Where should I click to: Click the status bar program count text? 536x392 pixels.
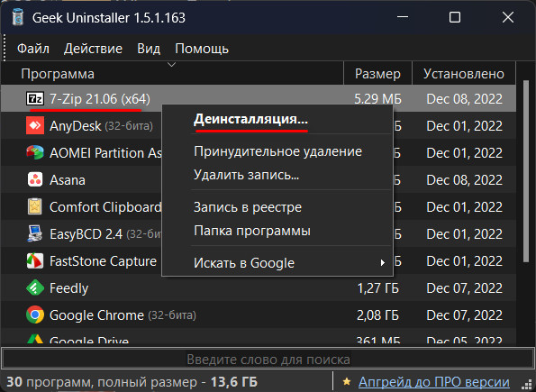point(132,382)
